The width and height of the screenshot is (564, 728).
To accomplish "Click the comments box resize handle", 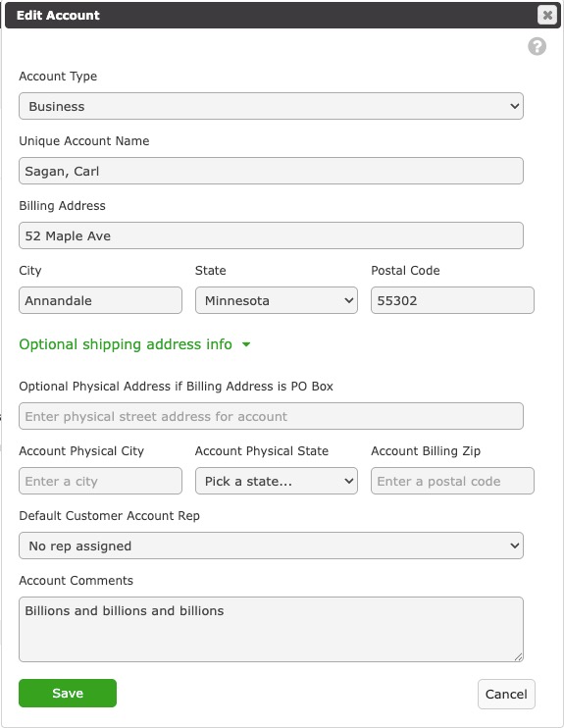I will (x=519, y=656).
